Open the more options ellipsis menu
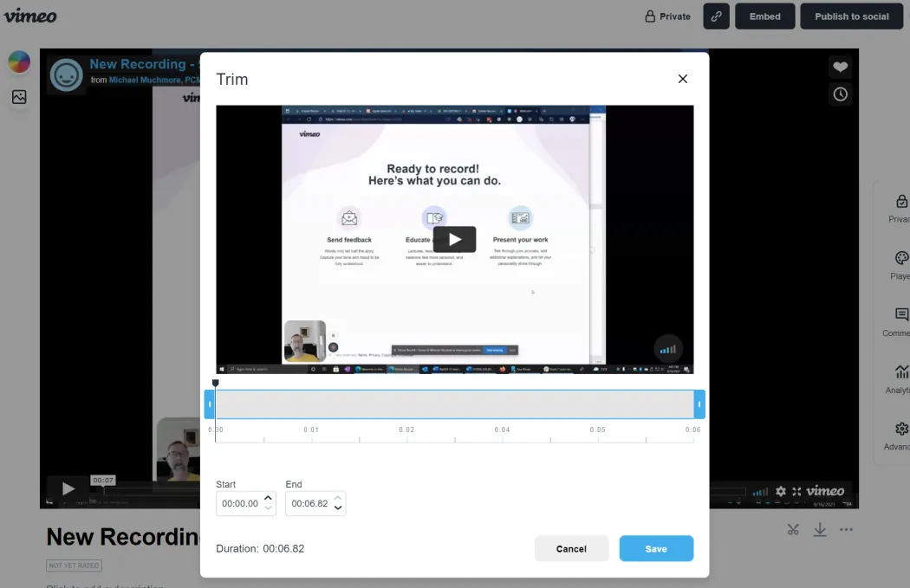 pyautogui.click(x=847, y=529)
